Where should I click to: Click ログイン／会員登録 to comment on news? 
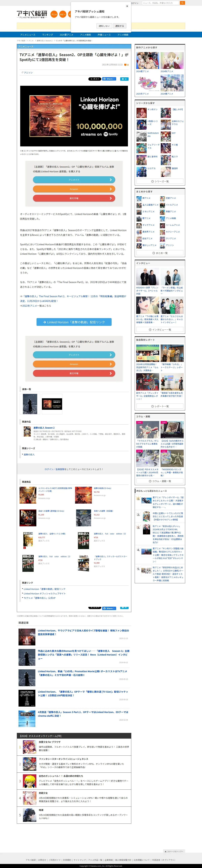(54, 469)
